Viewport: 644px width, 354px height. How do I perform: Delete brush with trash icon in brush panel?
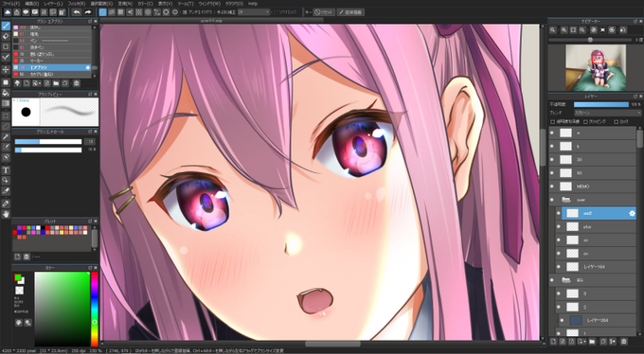pos(77,83)
